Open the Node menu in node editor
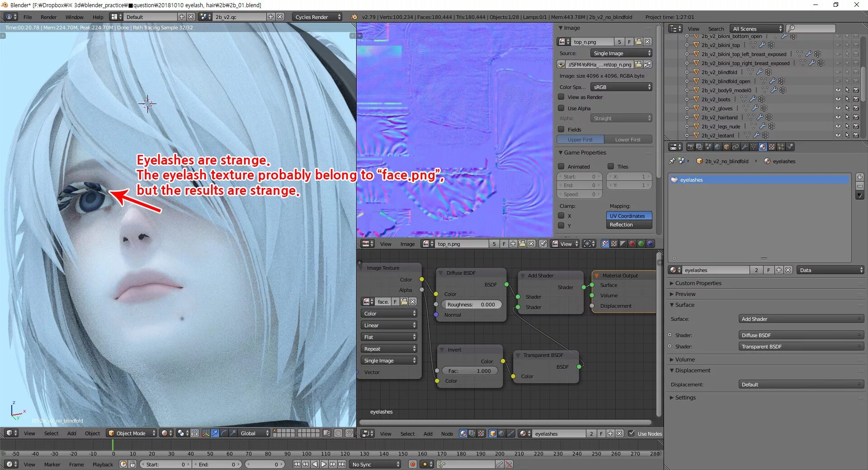 (x=447, y=434)
